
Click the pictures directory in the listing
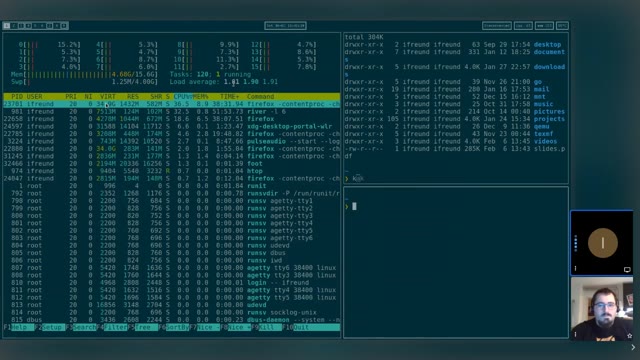549,111
